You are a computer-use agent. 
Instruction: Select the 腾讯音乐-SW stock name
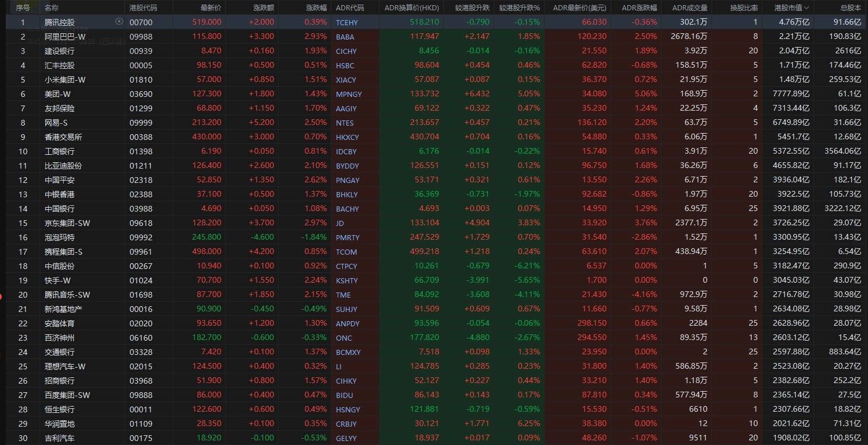coord(68,295)
